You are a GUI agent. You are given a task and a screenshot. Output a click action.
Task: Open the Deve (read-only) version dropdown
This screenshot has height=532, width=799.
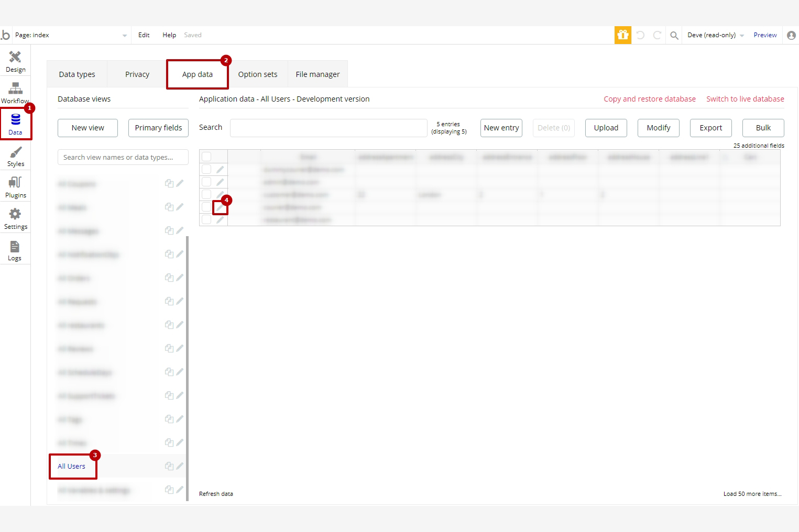pos(715,35)
